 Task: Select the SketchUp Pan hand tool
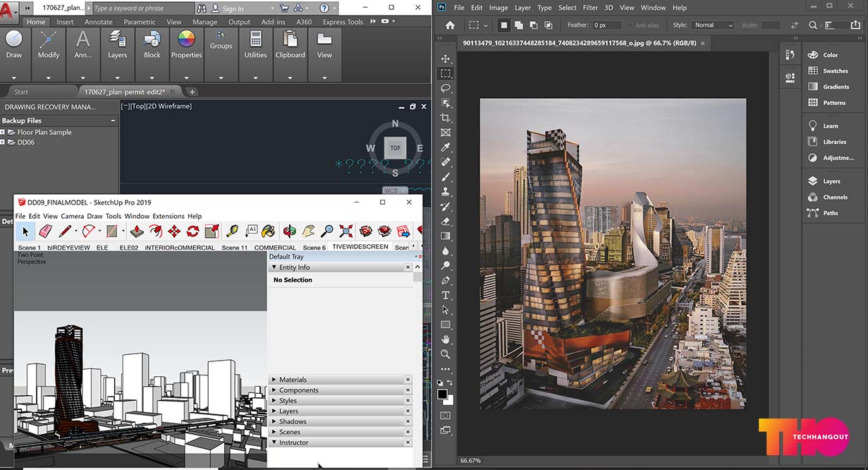pyautogui.click(x=308, y=231)
